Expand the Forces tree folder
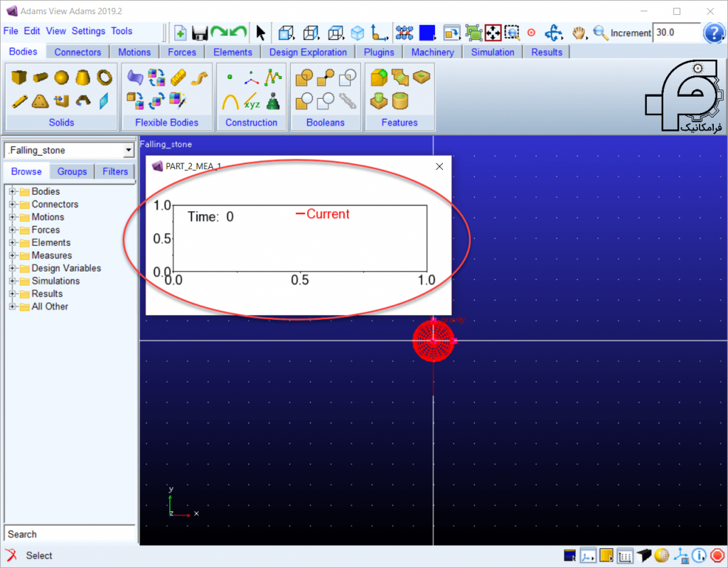 pyautogui.click(x=13, y=230)
